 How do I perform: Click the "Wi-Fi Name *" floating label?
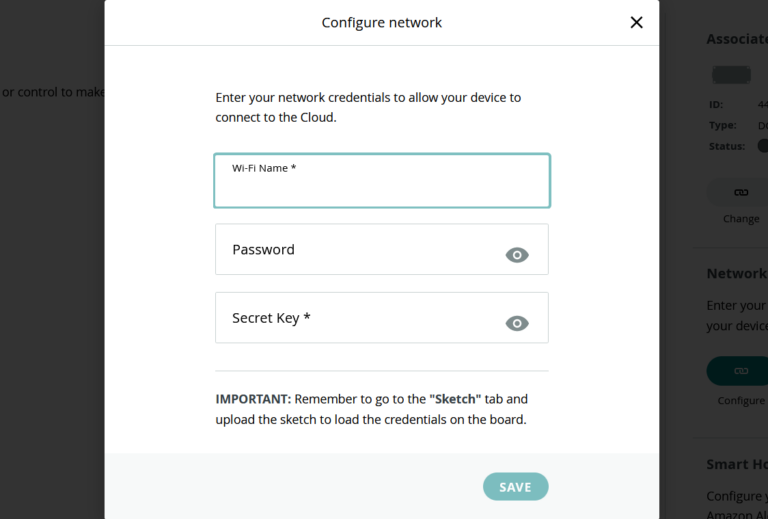(x=264, y=168)
